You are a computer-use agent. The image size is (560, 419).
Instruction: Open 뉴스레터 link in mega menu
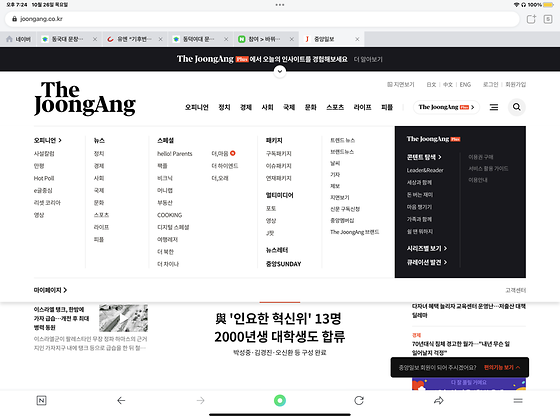tap(277, 250)
